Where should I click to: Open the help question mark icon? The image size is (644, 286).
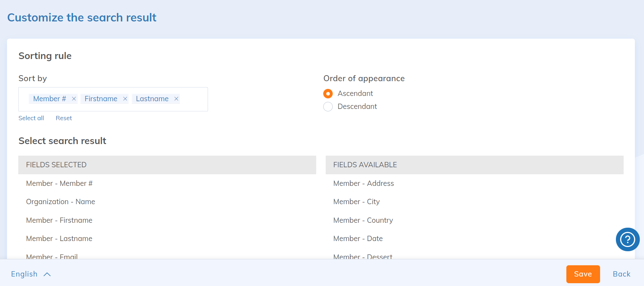point(627,240)
